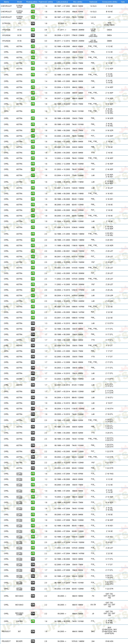Click diesel ON icon in Astra Z 19 DTH row
128x644 pixels.
coord(33,408)
